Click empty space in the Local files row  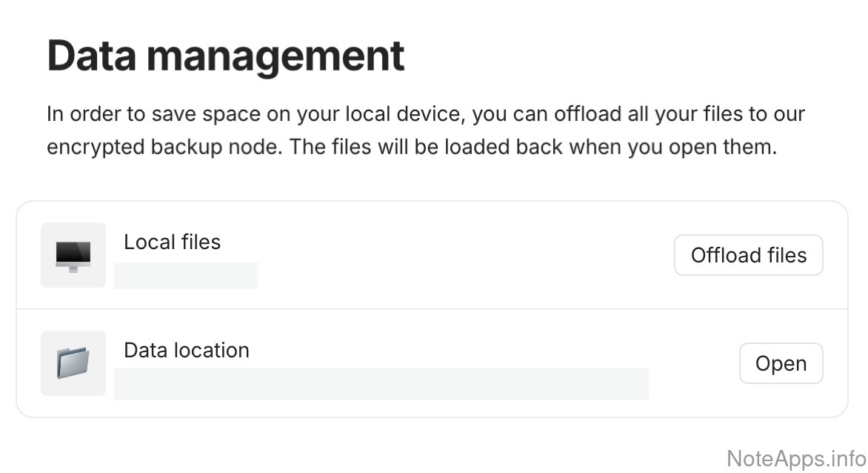(x=459, y=255)
